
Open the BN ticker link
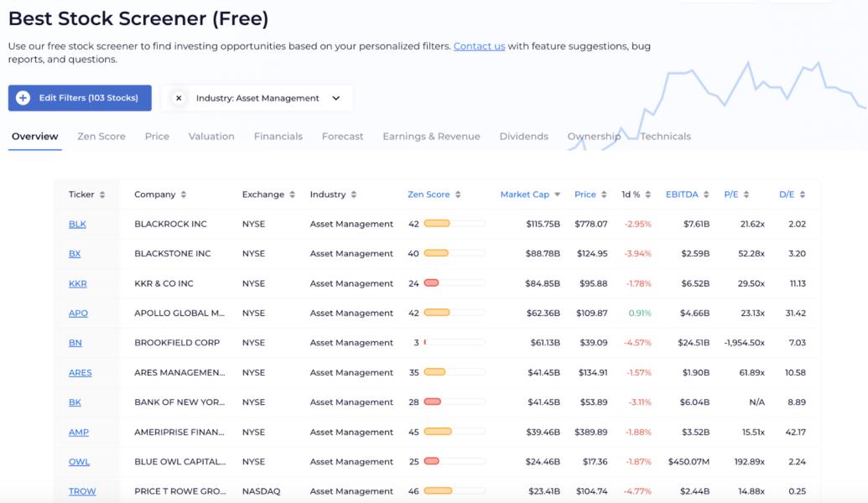(75, 343)
